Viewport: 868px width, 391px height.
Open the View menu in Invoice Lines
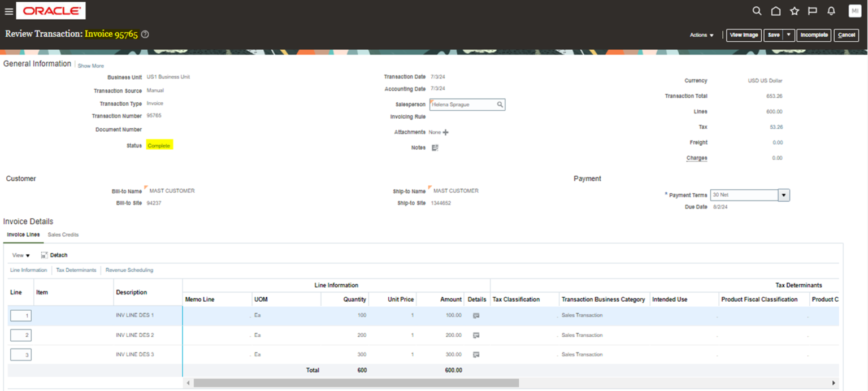pyautogui.click(x=20, y=255)
